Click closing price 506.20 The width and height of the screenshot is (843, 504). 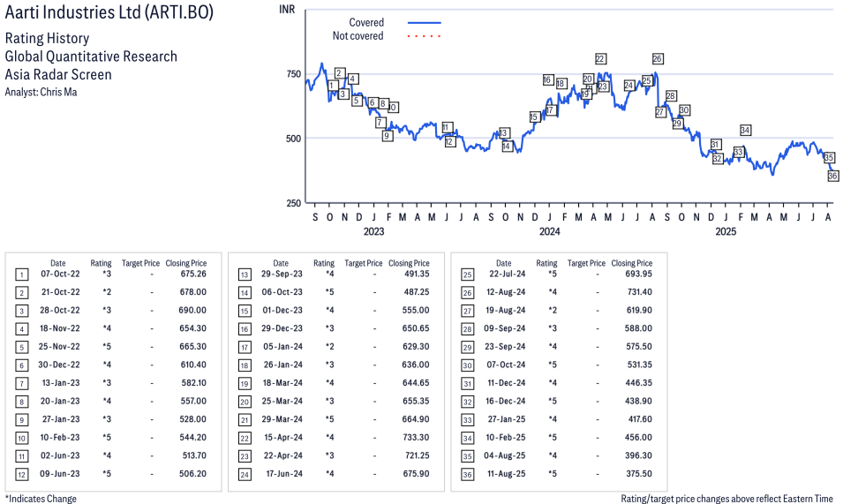click(192, 474)
